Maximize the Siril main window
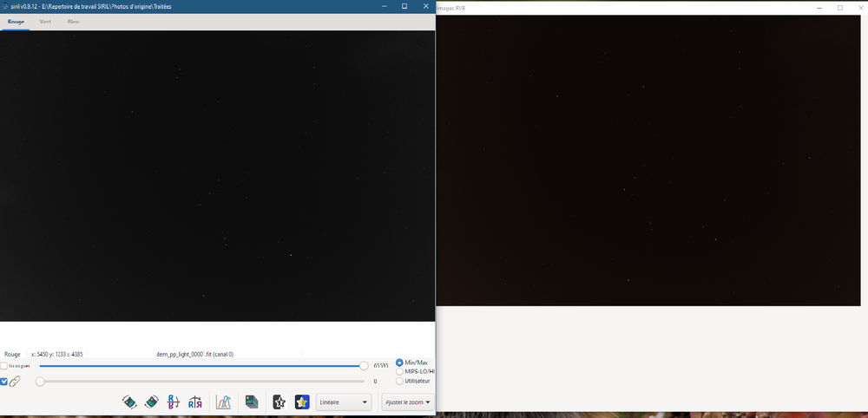868x418 pixels. [x=404, y=6]
